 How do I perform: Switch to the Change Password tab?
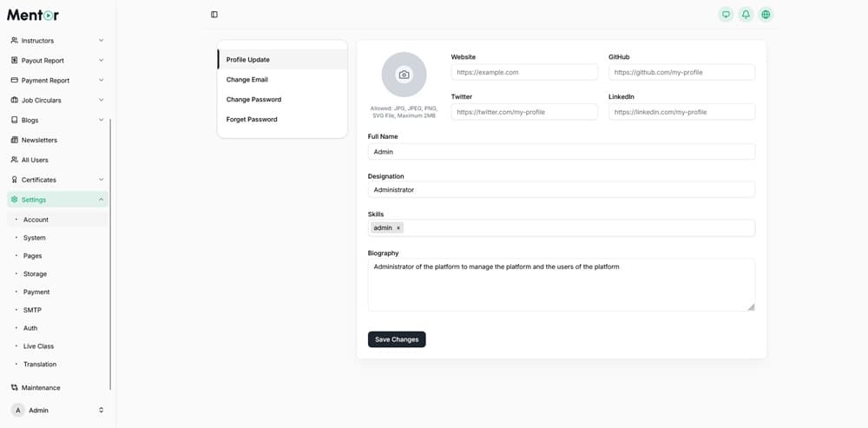[x=253, y=100]
